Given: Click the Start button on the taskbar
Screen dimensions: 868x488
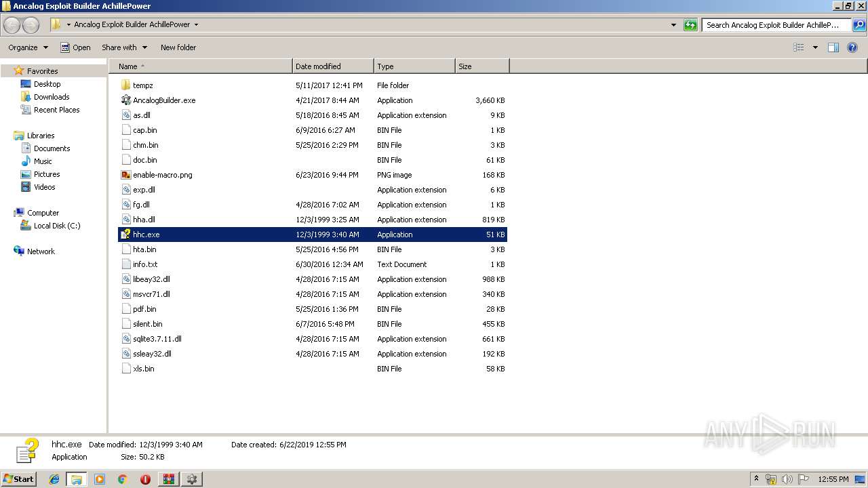Looking at the screenshot, I should tap(18, 479).
